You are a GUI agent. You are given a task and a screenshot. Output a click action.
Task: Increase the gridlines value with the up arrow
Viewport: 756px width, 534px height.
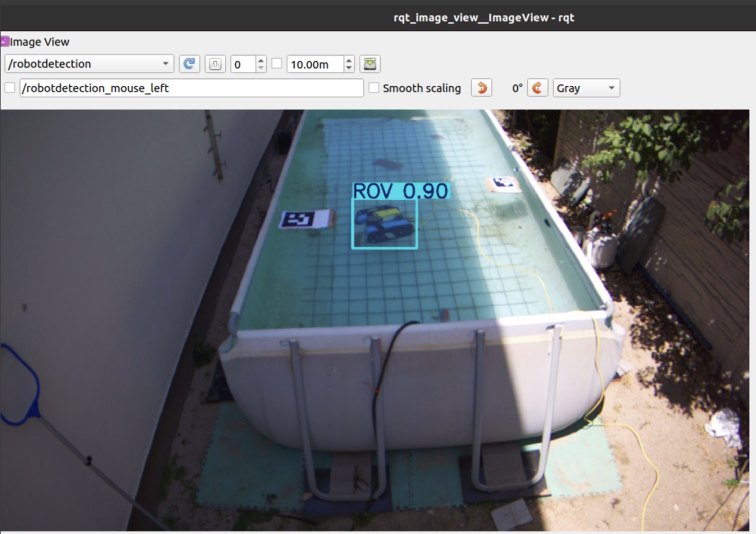tap(261, 60)
